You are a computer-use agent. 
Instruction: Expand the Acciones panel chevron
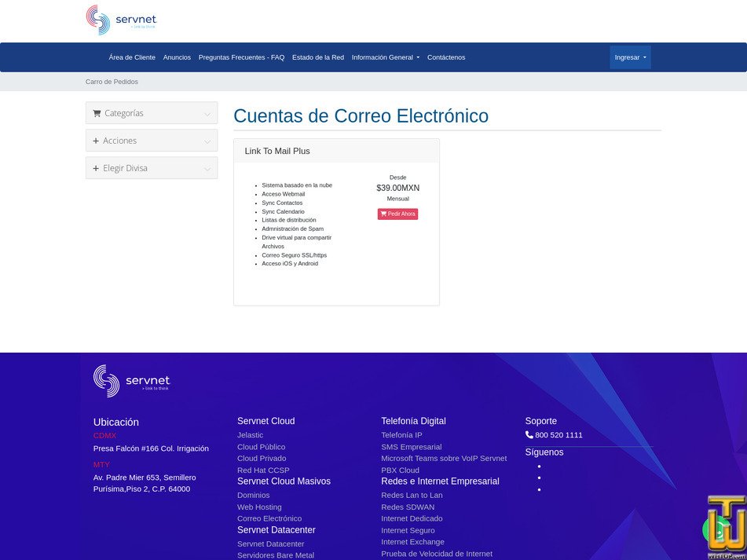(x=207, y=142)
